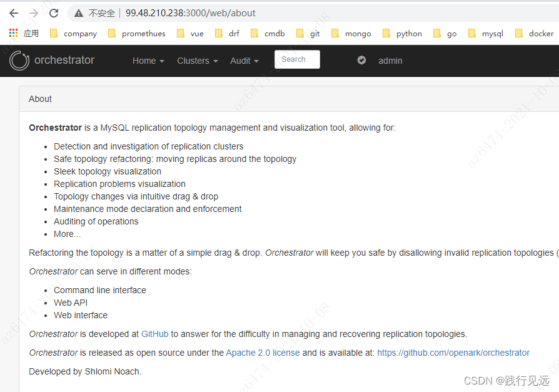Image resolution: width=559 pixels, height=392 pixels.
Task: Click the admin user label
Action: 390,61
